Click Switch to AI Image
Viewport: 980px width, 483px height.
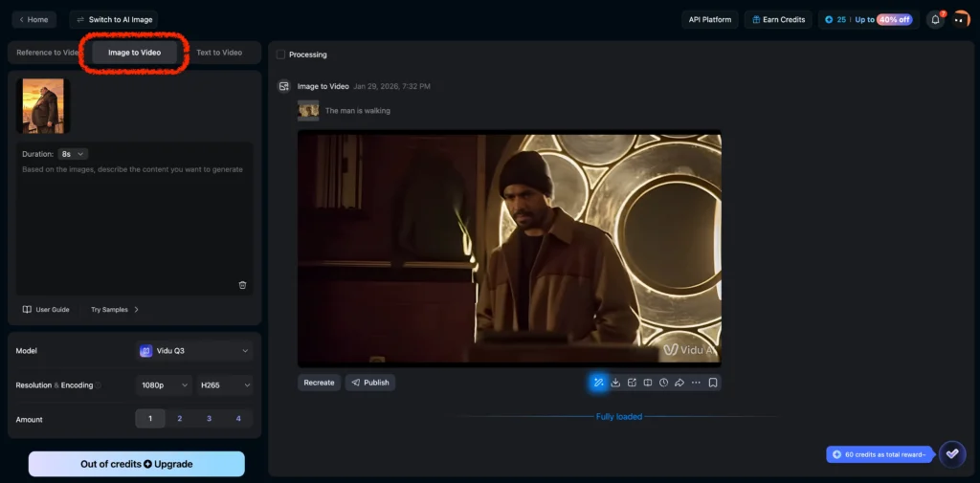pyautogui.click(x=114, y=19)
